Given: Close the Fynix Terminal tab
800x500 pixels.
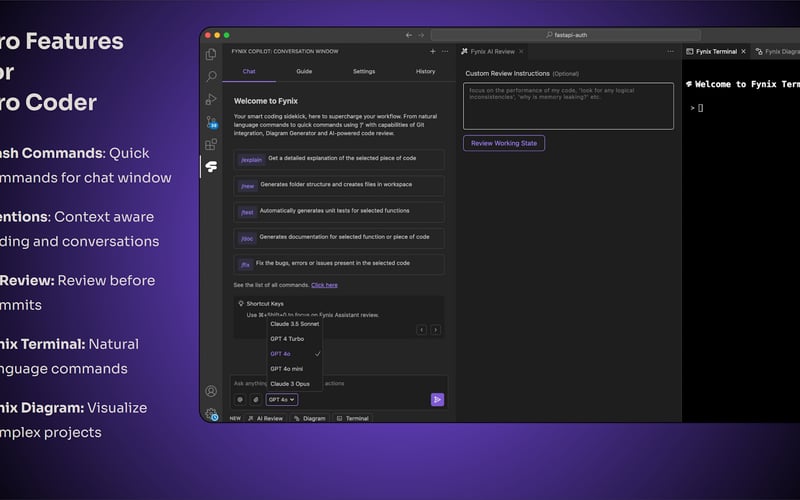Looking at the screenshot, I should tap(743, 52).
